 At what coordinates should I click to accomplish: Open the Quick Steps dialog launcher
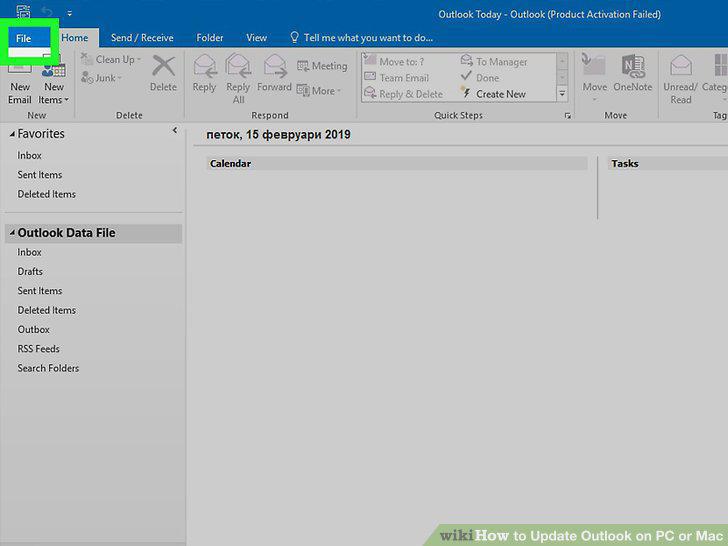click(567, 116)
